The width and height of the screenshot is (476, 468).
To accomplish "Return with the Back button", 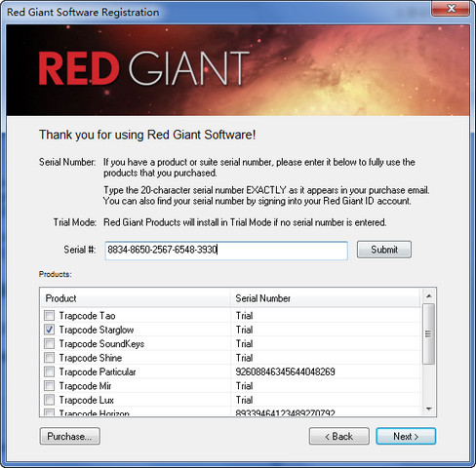I will 339,436.
